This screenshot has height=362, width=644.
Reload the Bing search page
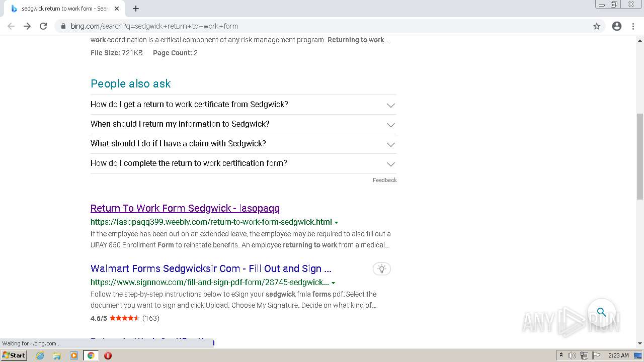pos(43,26)
